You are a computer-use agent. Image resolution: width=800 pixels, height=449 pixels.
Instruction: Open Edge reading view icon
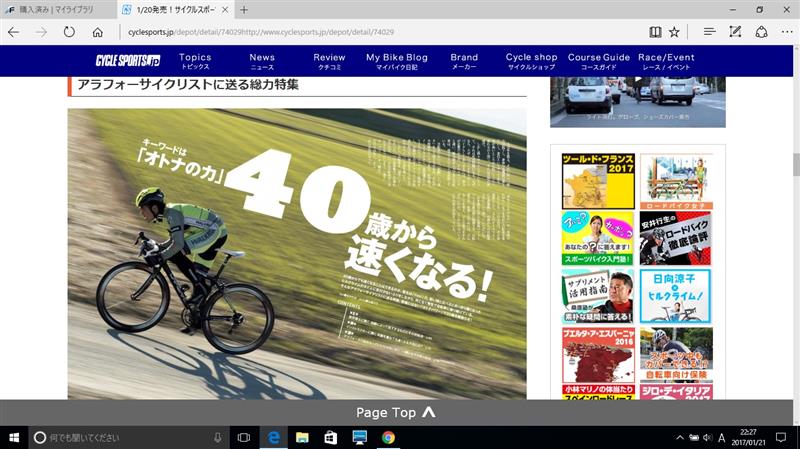(x=655, y=32)
